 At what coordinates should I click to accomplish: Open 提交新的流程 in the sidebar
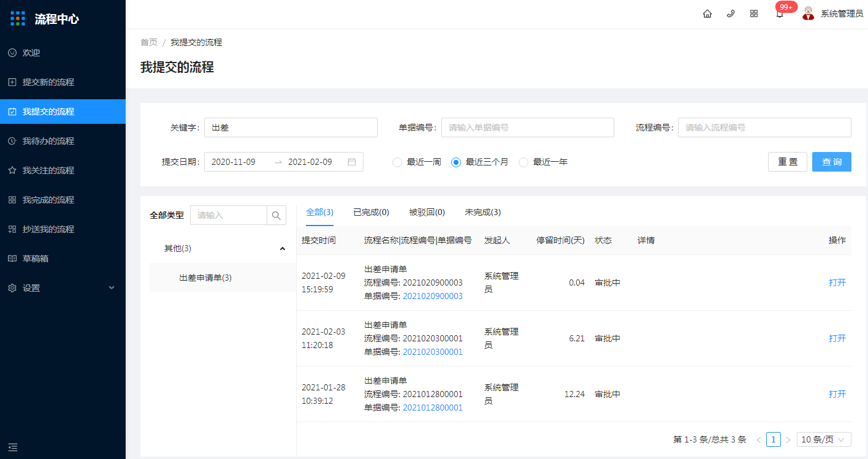coord(63,82)
